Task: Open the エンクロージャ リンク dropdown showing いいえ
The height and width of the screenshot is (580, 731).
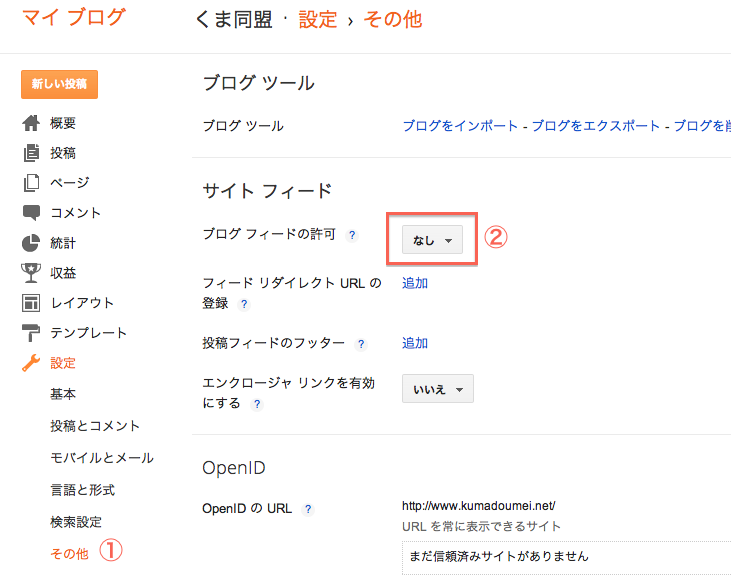Action: (437, 389)
